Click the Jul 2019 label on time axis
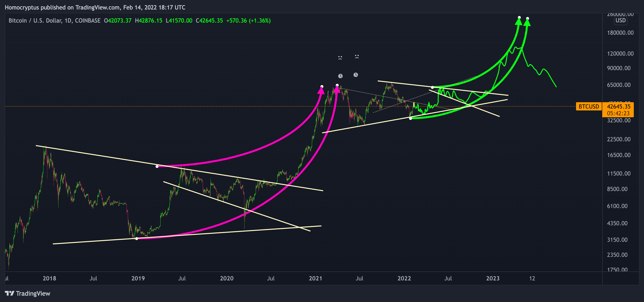Image resolution: width=644 pixels, height=302 pixels. tap(182, 278)
